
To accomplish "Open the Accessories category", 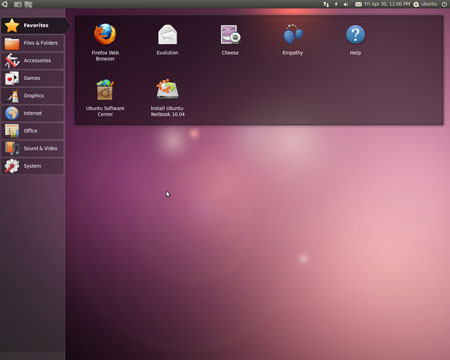I will (32, 61).
